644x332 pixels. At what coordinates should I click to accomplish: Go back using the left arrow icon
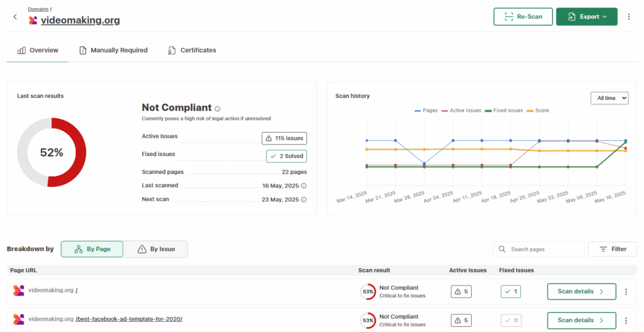tap(15, 16)
